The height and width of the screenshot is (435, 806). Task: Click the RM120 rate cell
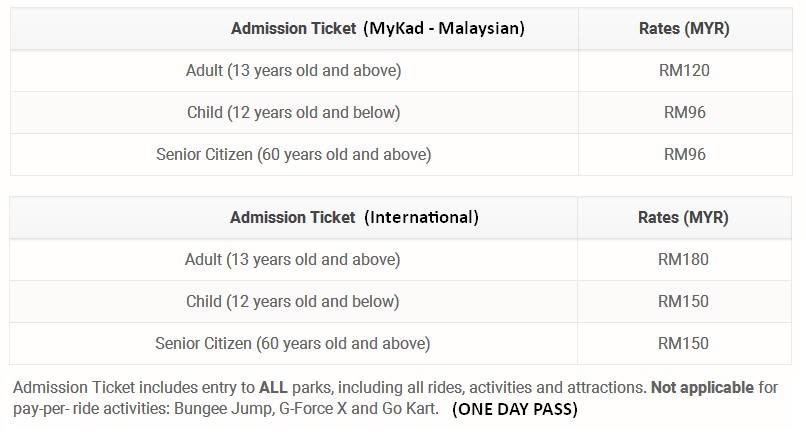684,70
